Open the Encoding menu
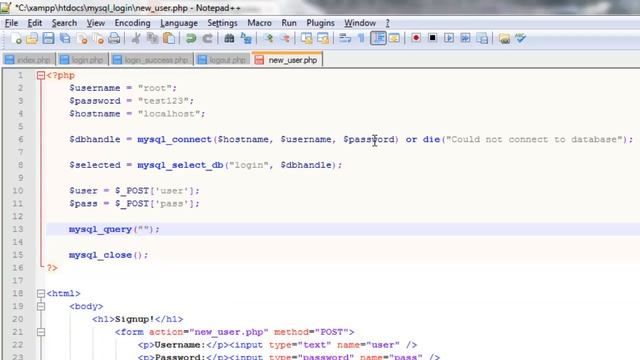 click(132, 23)
